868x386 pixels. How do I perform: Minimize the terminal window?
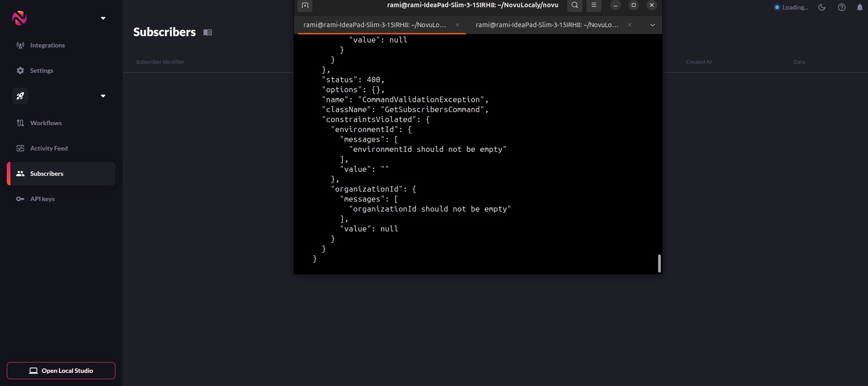pos(616,5)
